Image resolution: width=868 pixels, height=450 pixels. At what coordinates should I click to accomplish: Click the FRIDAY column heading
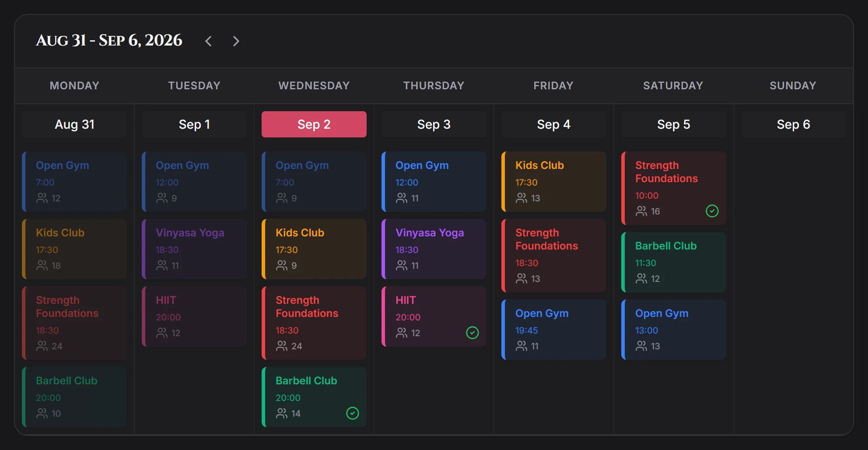pos(553,85)
